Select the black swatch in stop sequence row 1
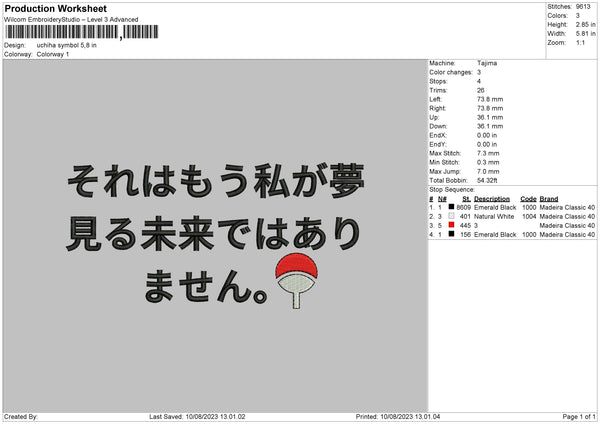The height and width of the screenshot is (424, 600). pyautogui.click(x=452, y=207)
